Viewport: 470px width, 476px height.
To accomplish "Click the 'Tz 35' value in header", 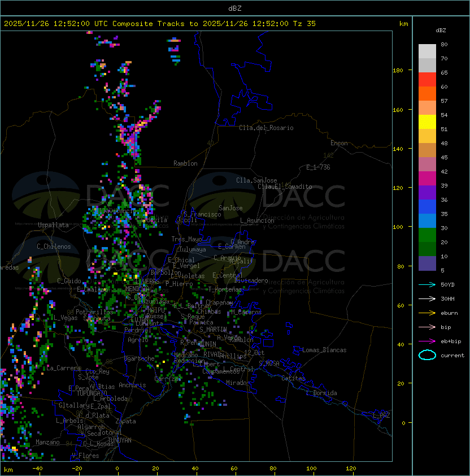I will 304,24.
